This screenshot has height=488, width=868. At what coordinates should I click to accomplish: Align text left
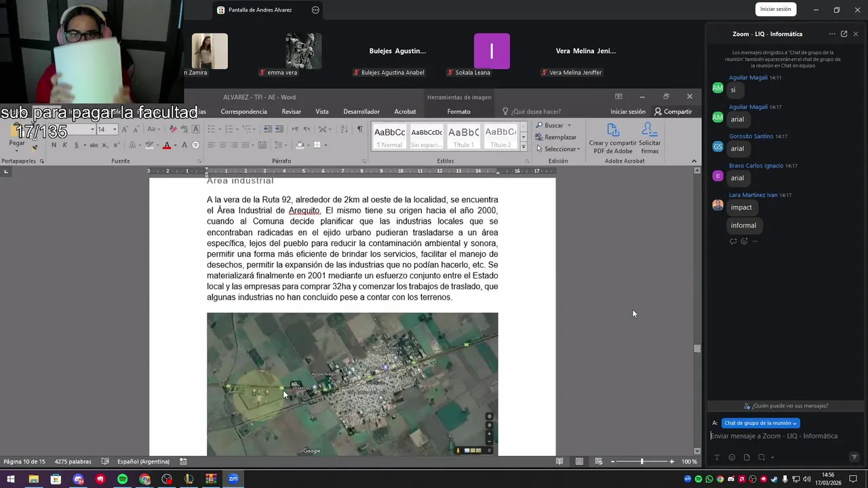tap(211, 145)
